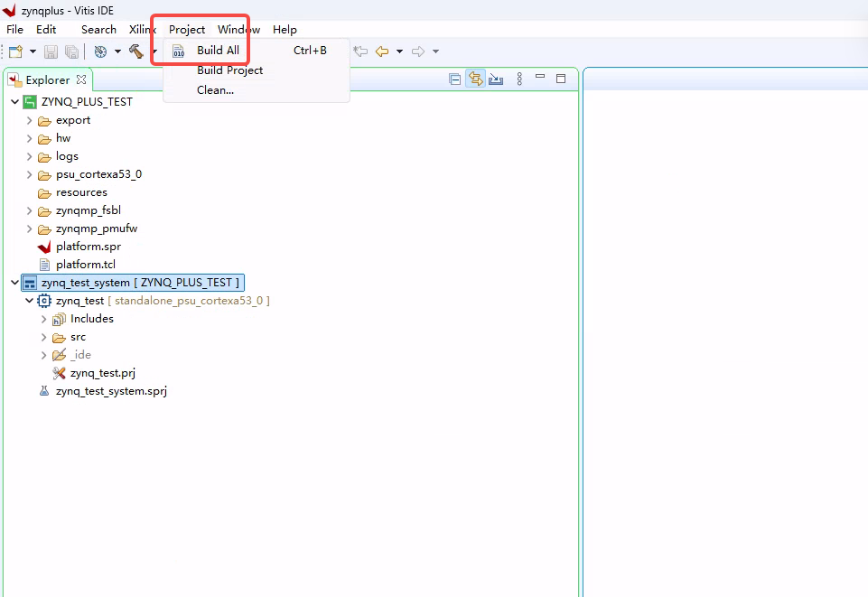Open the Project menu

coord(187,29)
